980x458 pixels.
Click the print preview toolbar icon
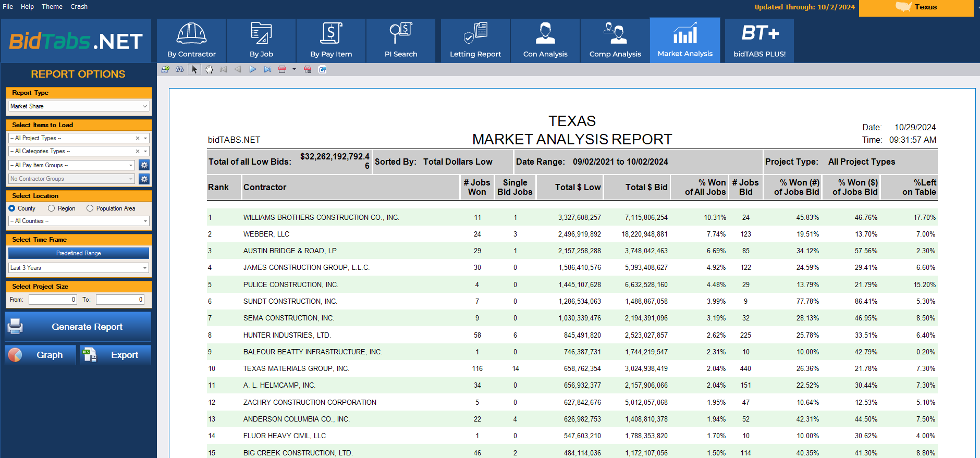click(x=165, y=69)
